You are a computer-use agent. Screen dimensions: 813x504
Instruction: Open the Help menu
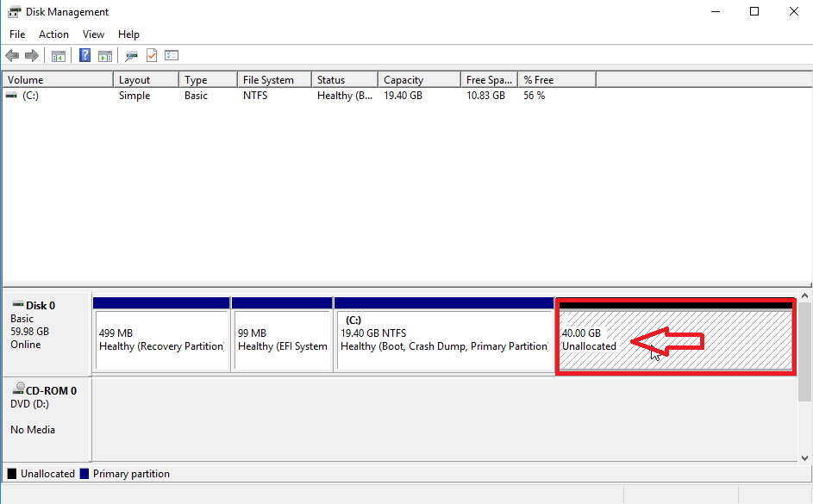point(128,34)
